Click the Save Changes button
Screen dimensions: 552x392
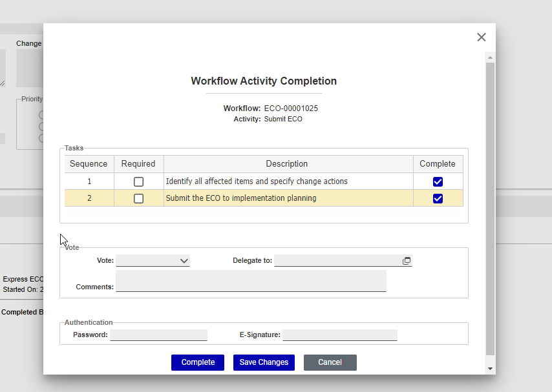(264, 362)
